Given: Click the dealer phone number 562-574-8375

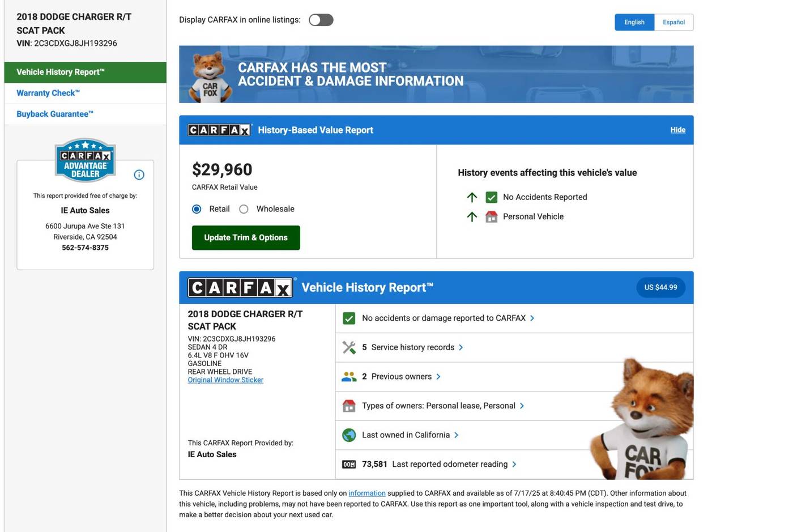Looking at the screenshot, I should click(x=85, y=248).
